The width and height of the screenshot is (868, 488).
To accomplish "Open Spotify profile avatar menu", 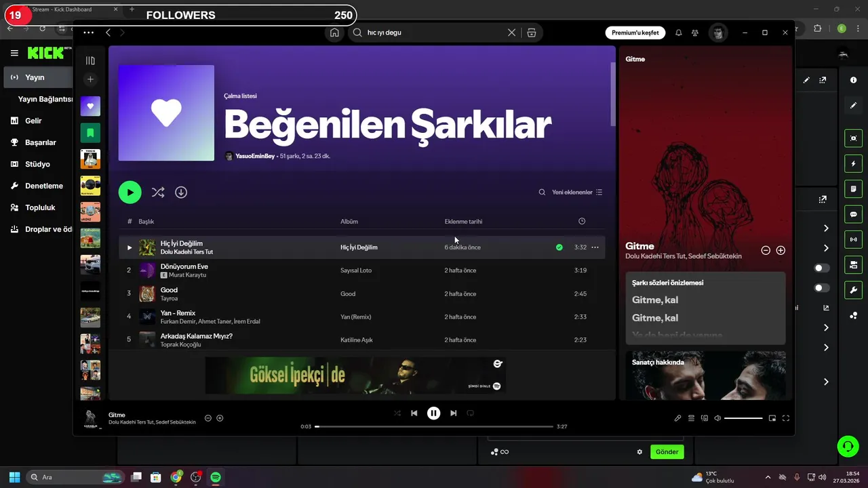I will [x=717, y=33].
